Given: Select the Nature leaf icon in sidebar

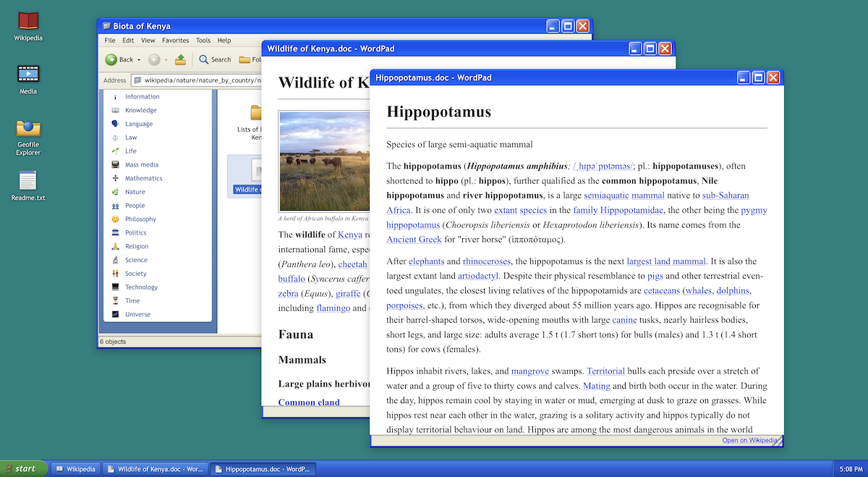Looking at the screenshot, I should pos(115,192).
